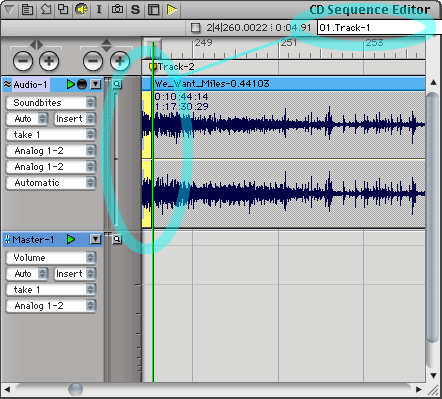Toggle the audible mode speaker icon

click(81, 9)
